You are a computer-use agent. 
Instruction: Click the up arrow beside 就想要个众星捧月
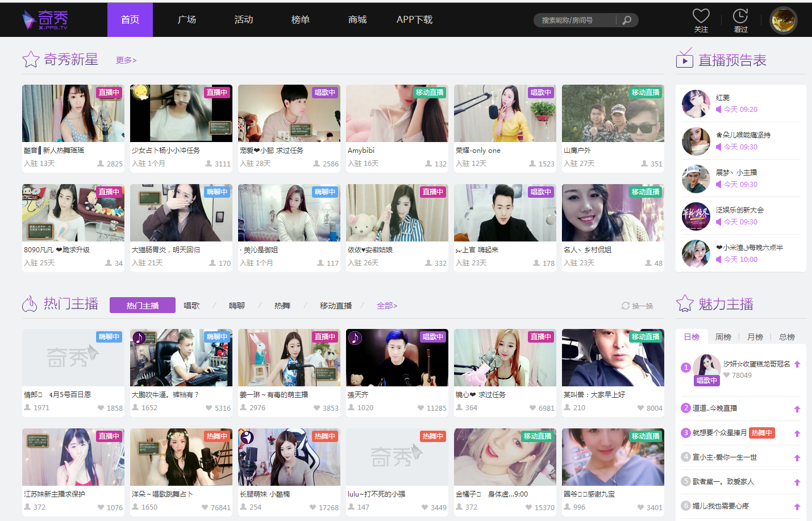pos(797,434)
